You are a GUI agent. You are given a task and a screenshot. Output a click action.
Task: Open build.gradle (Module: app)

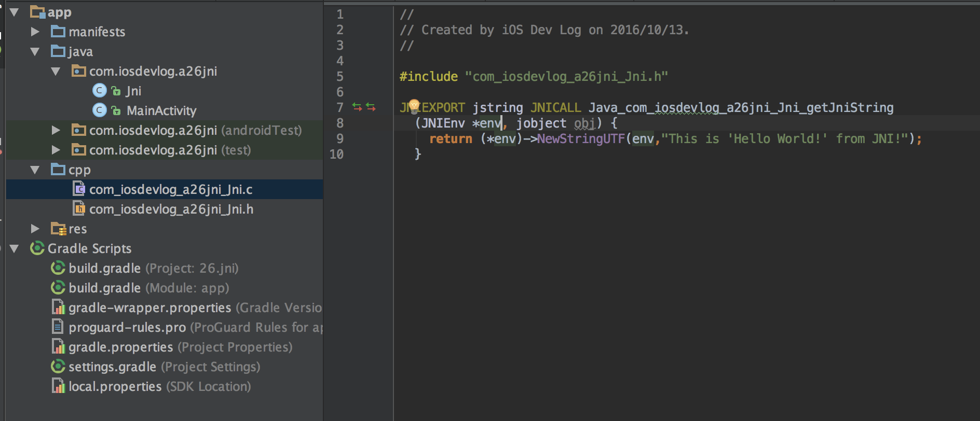[149, 288]
